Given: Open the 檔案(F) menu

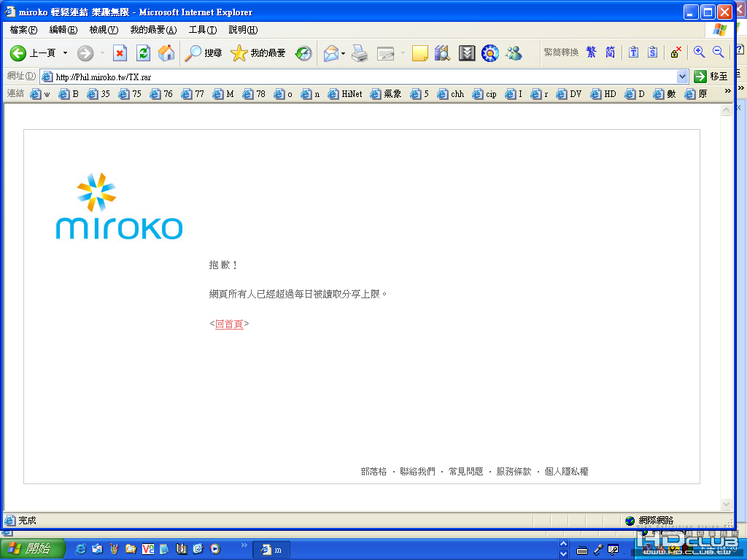Looking at the screenshot, I should pyautogui.click(x=23, y=30).
